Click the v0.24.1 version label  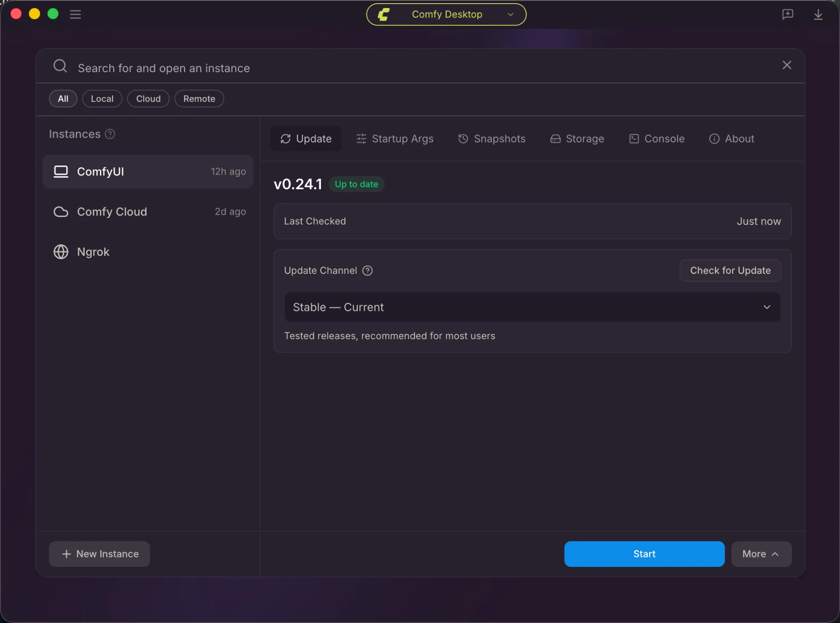point(298,184)
